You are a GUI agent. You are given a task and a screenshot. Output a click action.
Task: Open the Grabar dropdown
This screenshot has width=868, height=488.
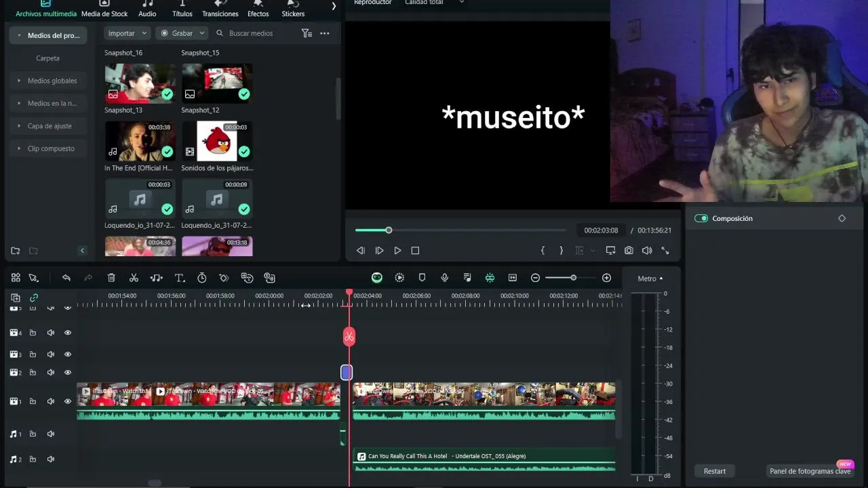182,33
